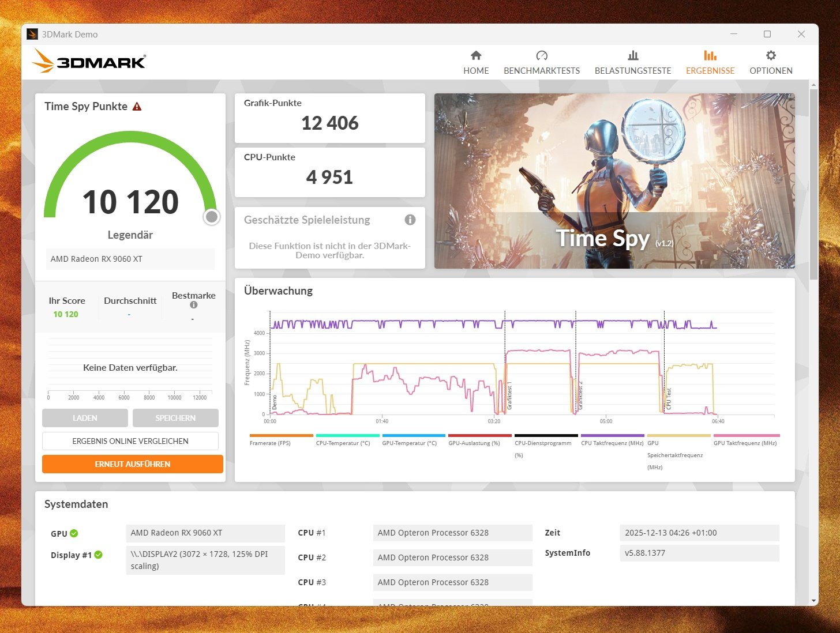Click the 3DMark logo in the header

point(89,61)
